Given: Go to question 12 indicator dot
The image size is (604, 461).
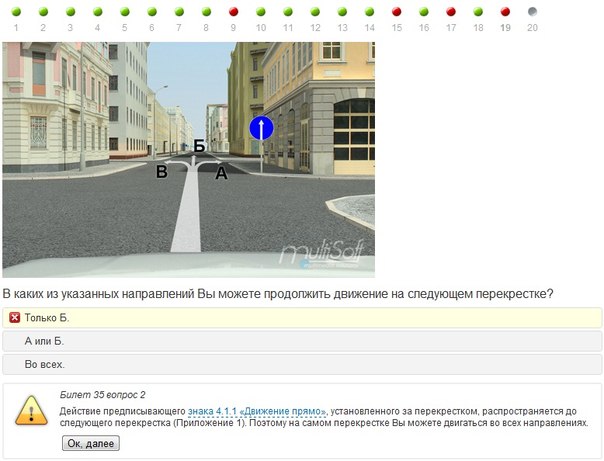Looking at the screenshot, I should [x=315, y=12].
